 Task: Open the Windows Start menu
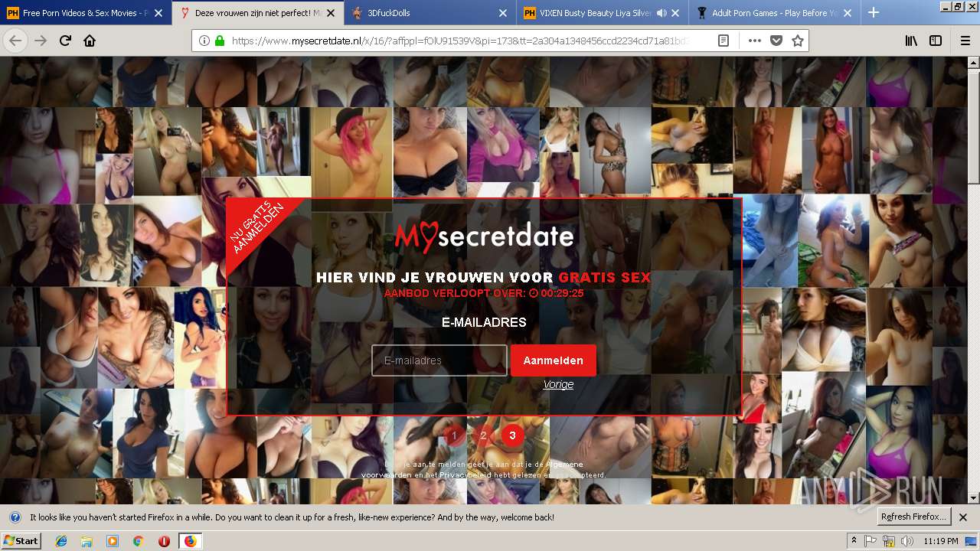click(21, 541)
